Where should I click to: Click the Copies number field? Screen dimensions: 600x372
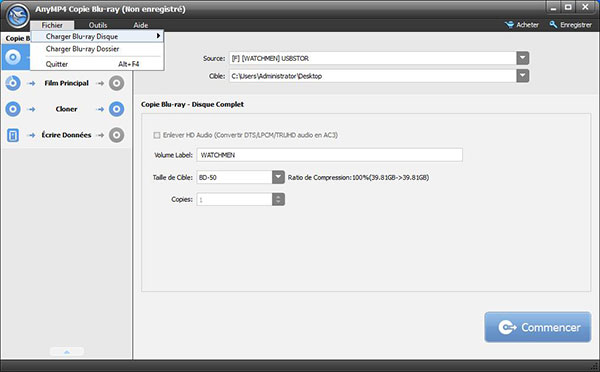[x=234, y=199]
